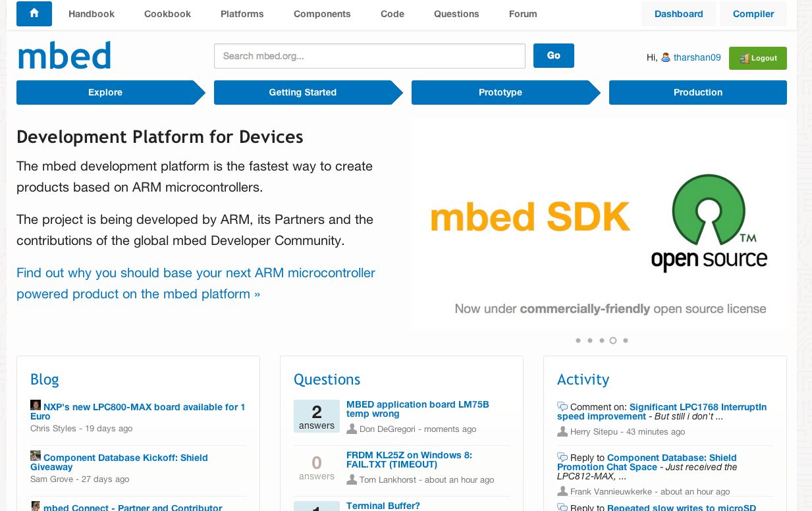Select first carousel dot
Image resolution: width=812 pixels, height=511 pixels.
[578, 340]
